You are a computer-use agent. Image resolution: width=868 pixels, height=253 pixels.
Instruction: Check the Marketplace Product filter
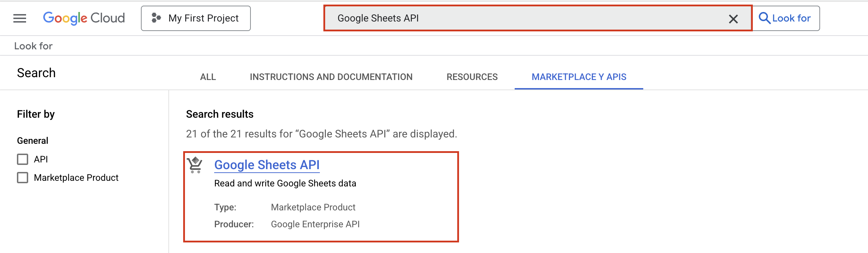pyautogui.click(x=23, y=178)
